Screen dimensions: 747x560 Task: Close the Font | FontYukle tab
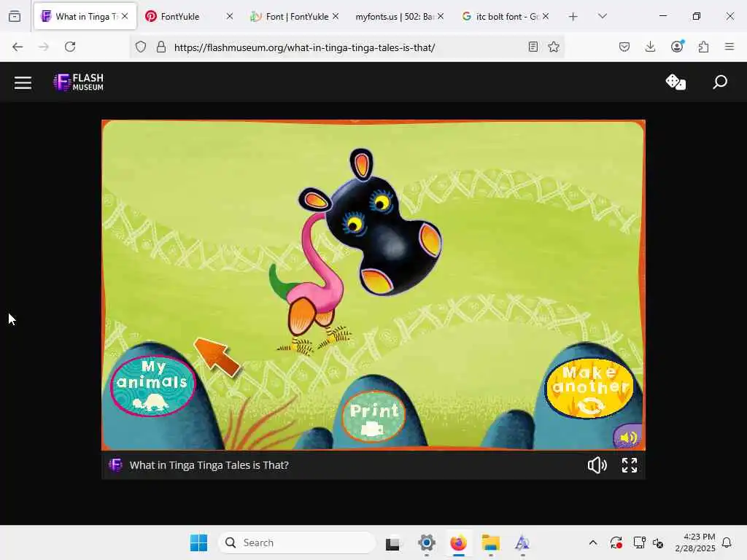pos(336,16)
